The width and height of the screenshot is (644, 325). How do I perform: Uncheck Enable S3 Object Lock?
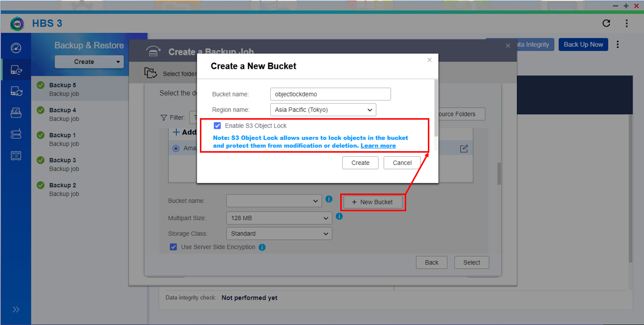point(217,126)
